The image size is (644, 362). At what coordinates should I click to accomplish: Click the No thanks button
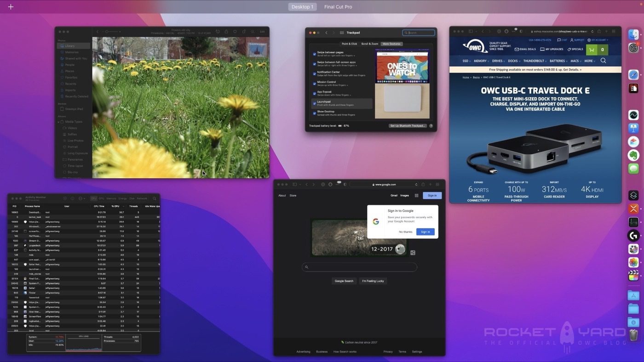(405, 232)
